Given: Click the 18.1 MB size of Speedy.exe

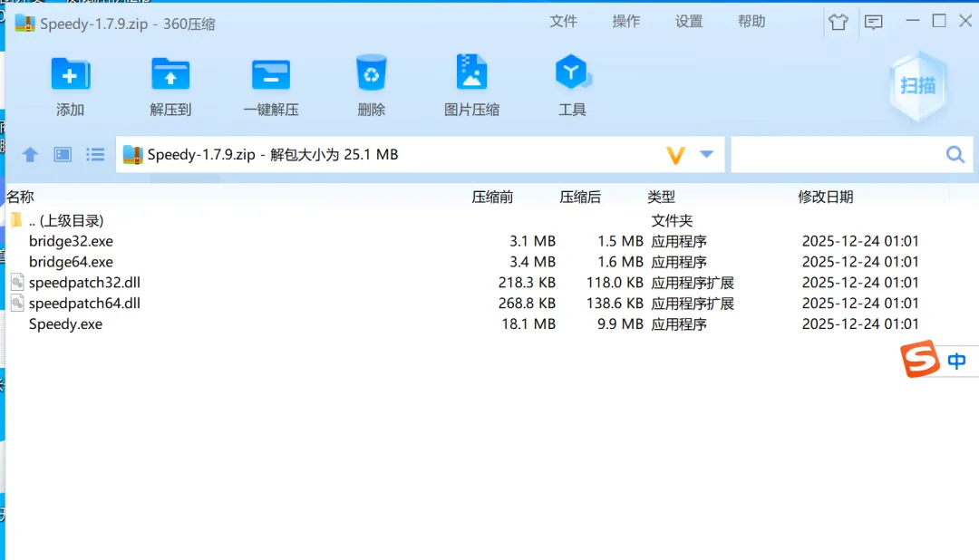Looking at the screenshot, I should tap(528, 324).
